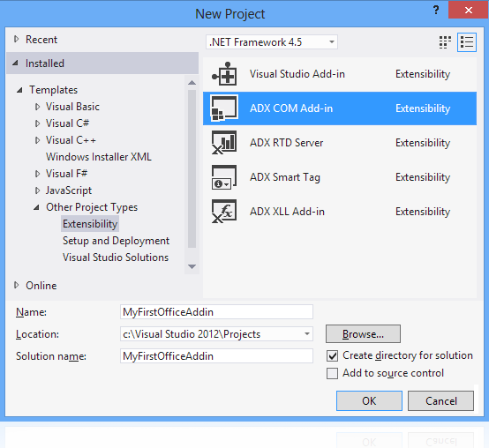Select Setup and Deployment tree item
The width and height of the screenshot is (489, 448).
[116, 241]
